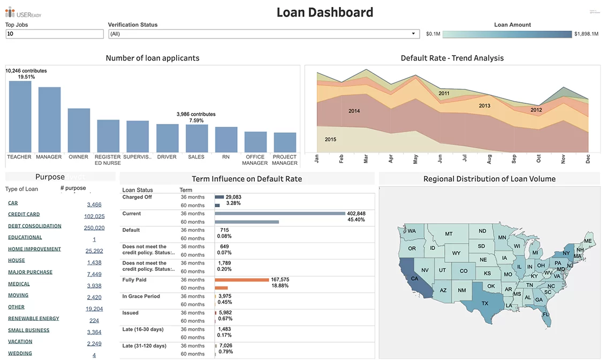Open the HOUSE loan type link
Image resolution: width=607 pixels, height=364 pixels.
(x=16, y=261)
